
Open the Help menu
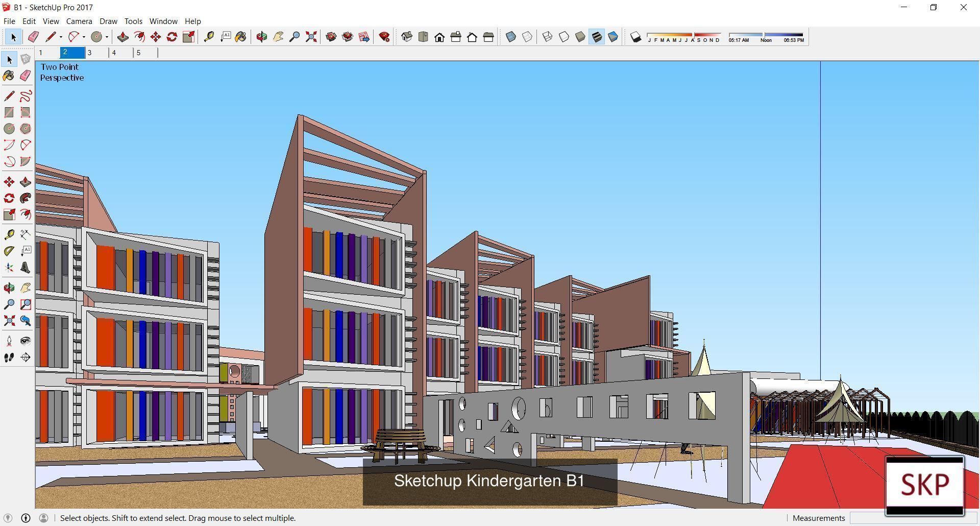[193, 21]
